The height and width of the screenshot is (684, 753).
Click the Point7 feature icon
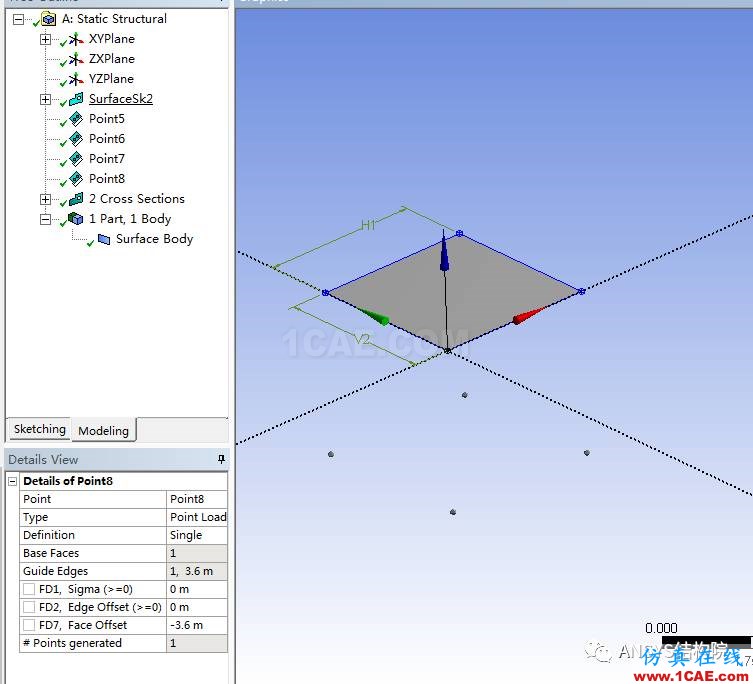tap(76, 159)
